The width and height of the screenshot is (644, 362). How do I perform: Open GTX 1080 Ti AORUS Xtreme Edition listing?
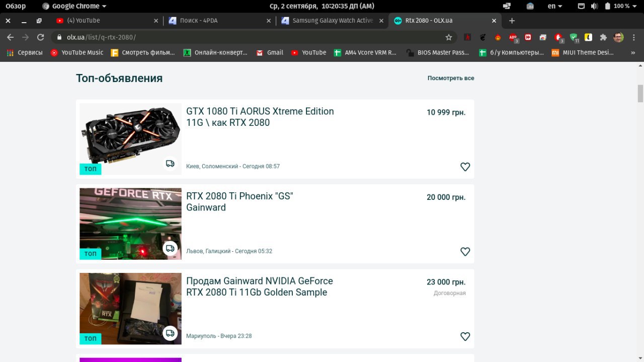260,117
